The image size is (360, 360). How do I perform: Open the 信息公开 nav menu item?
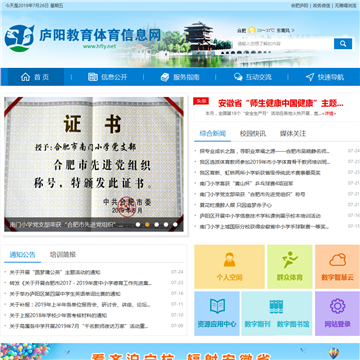[108, 77]
